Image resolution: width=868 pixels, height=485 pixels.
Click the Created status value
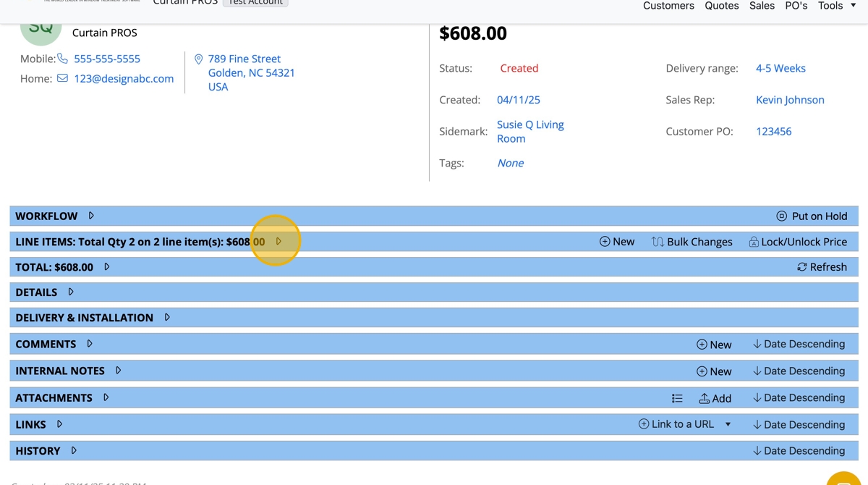[x=519, y=68]
